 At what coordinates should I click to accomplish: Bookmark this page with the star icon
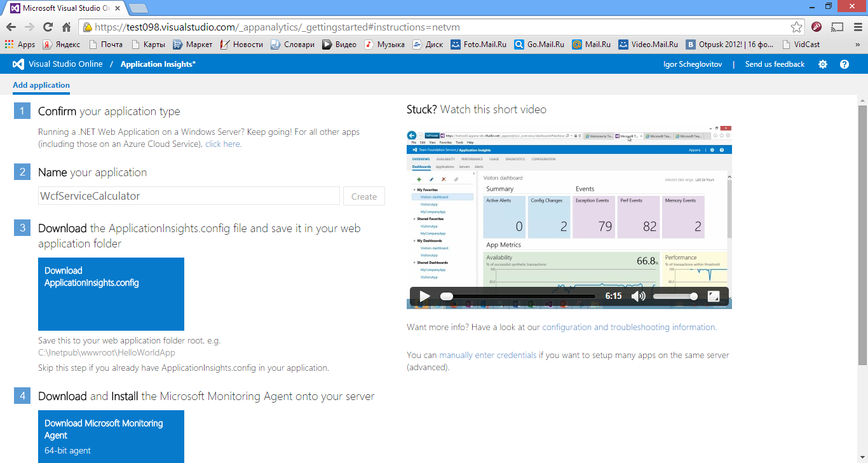pyautogui.click(x=796, y=27)
